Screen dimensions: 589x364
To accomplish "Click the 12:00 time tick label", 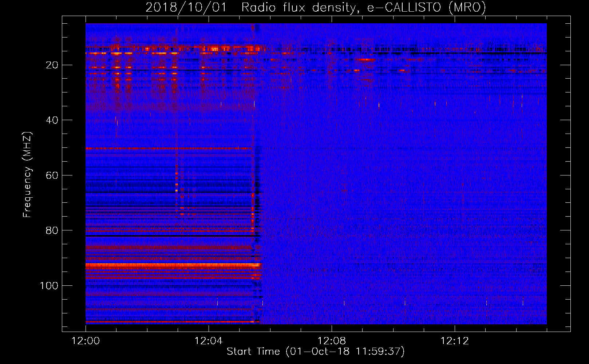I will pos(86,341).
